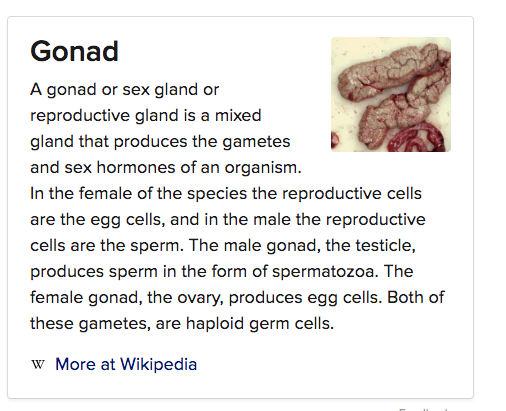Screen dimensions: 506x411
Task: Click the word haploid in description
Action: (215, 323)
